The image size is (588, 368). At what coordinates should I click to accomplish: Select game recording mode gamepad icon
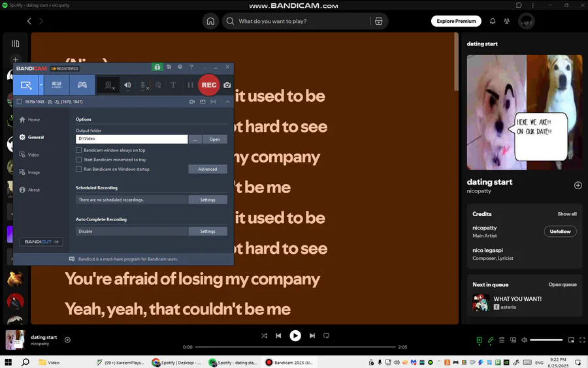tap(82, 85)
